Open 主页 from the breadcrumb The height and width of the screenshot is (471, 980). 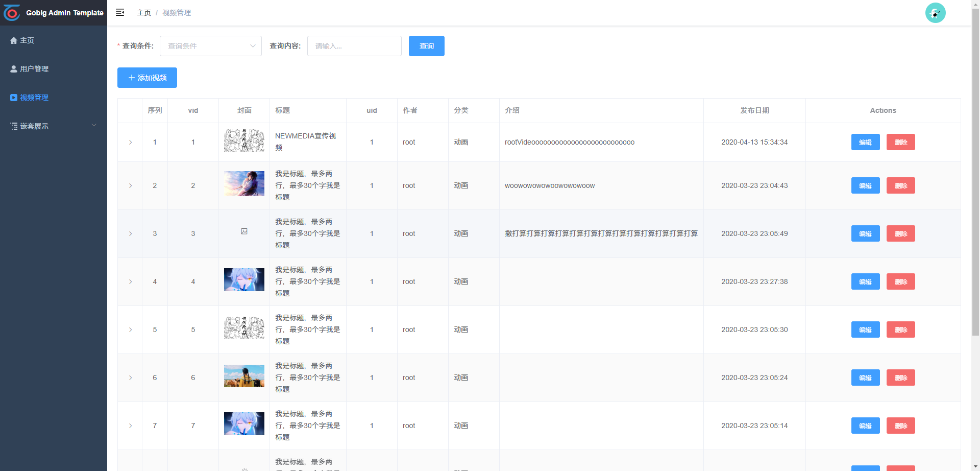[x=144, y=12]
